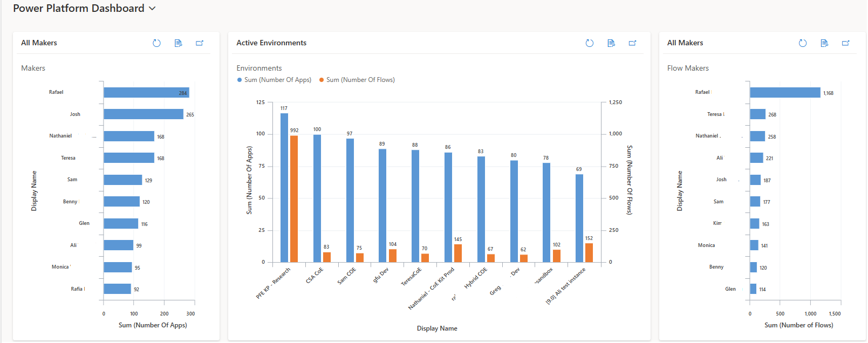Refresh the left All Makers apps chart
The image size is (868, 343).
pyautogui.click(x=156, y=43)
